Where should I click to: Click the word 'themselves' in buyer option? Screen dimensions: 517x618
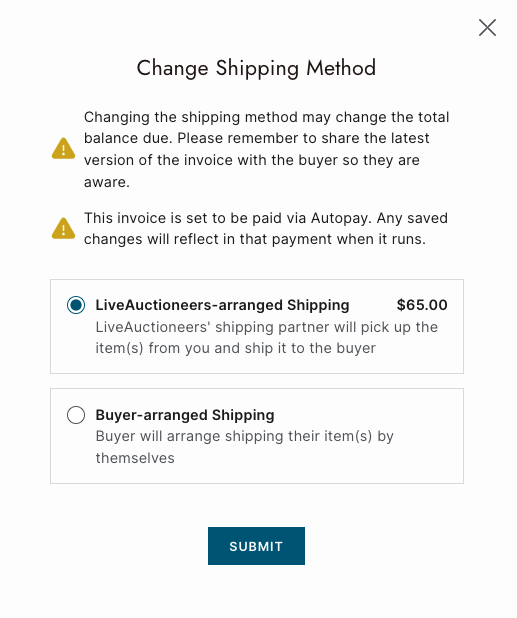coord(135,458)
